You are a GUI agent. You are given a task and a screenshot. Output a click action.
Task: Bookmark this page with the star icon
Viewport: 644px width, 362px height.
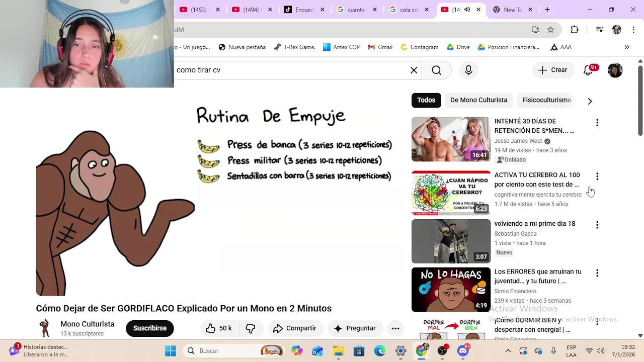tap(550, 30)
